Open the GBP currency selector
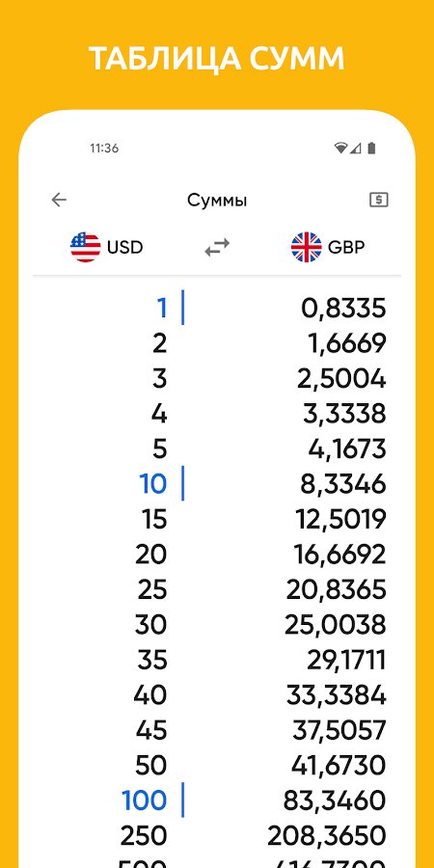Viewport: 434px width, 868px height. [x=328, y=247]
